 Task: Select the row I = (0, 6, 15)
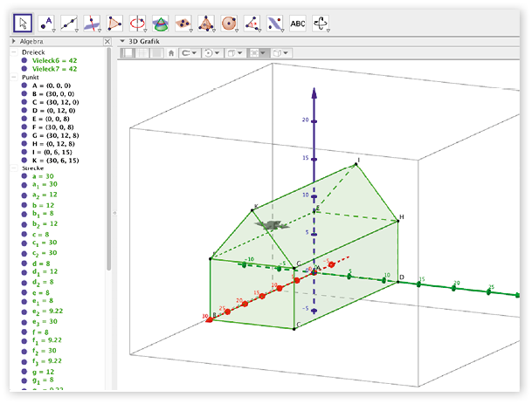pyautogui.click(x=52, y=152)
